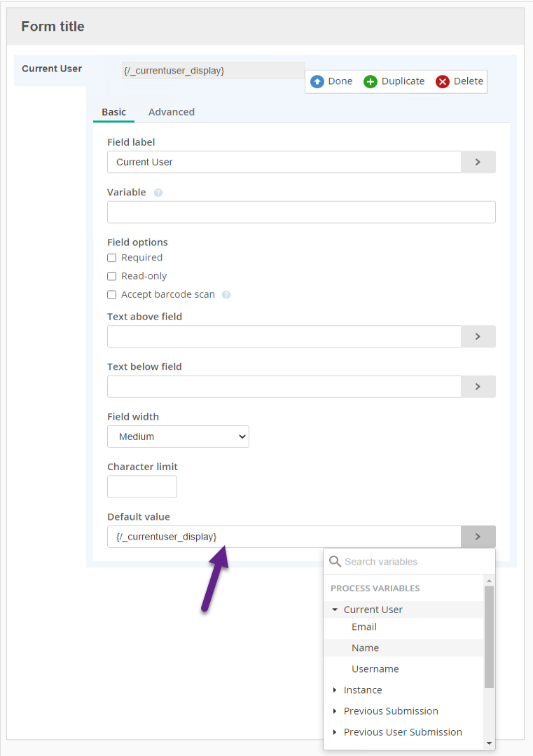Open the Field width Medium dropdown

pyautogui.click(x=179, y=437)
